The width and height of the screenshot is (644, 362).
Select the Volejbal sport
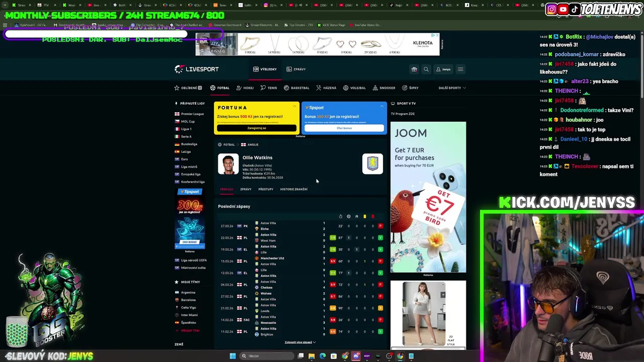point(354,88)
